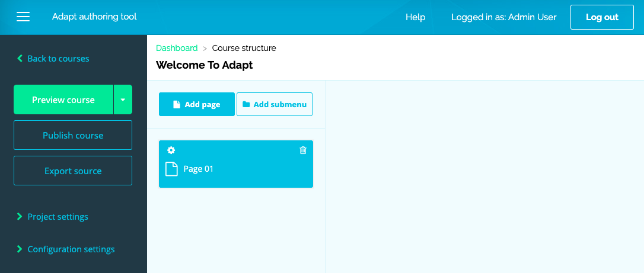Click the document icon beside Page 01
This screenshot has height=273, width=644.
171,169
